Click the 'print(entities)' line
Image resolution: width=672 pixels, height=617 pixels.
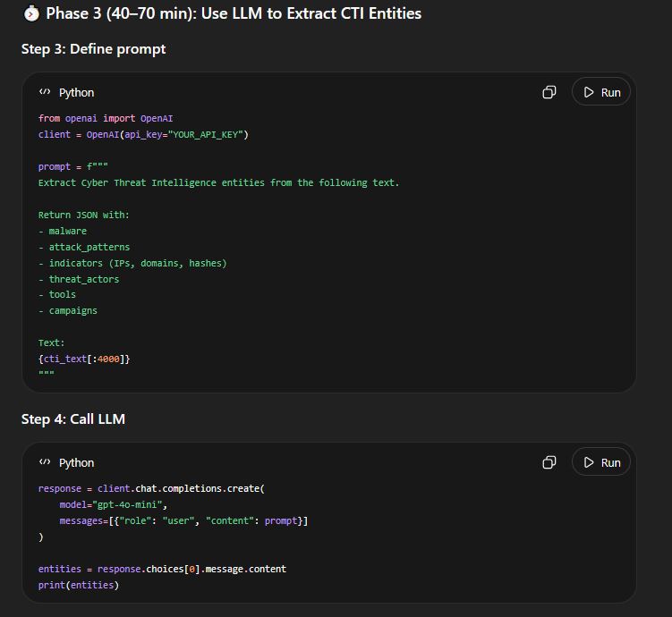(79, 585)
